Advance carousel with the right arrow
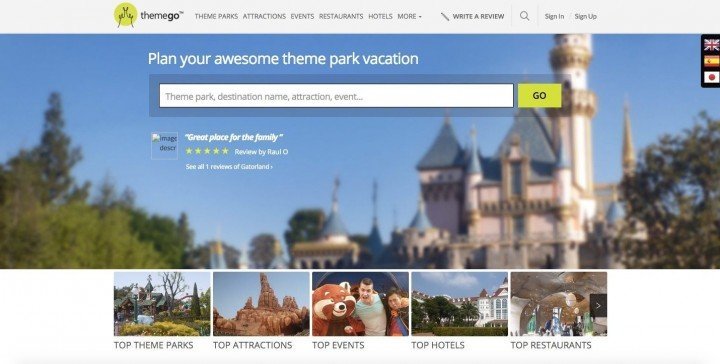The height and width of the screenshot is (364, 720). [x=598, y=305]
